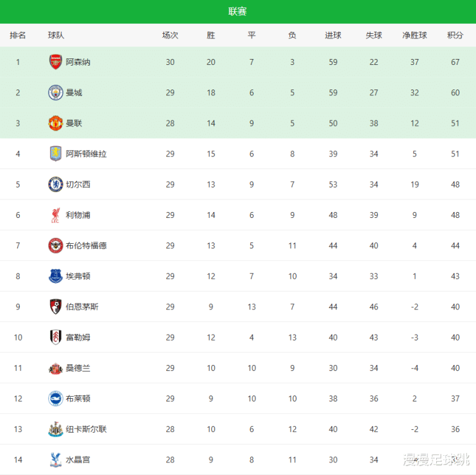This screenshot has height=475, width=476.
Task: Click the Bournemouth club crest icon
Action: (x=56, y=307)
